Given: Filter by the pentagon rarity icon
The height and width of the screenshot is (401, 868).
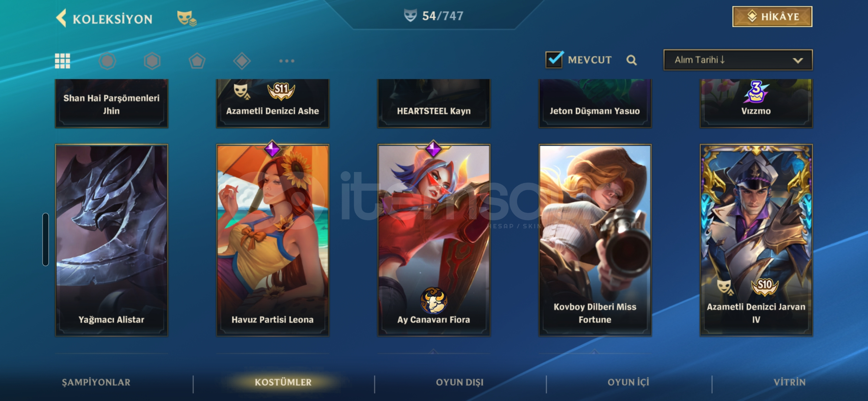Looking at the screenshot, I should pos(197,61).
